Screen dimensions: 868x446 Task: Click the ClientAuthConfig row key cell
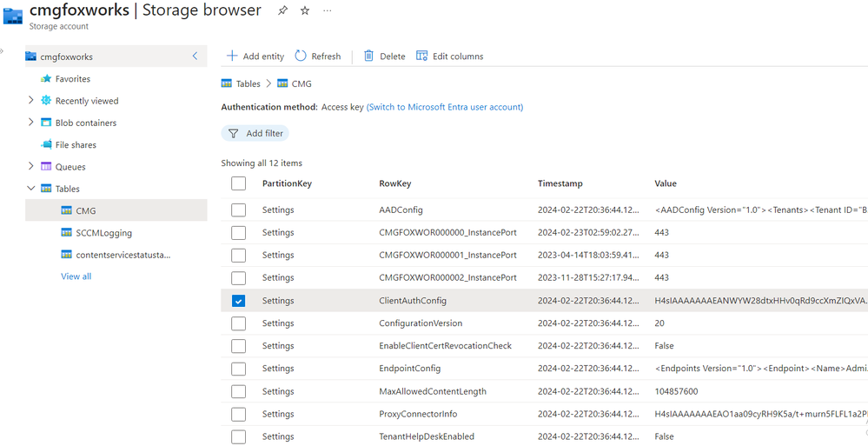pyautogui.click(x=413, y=301)
